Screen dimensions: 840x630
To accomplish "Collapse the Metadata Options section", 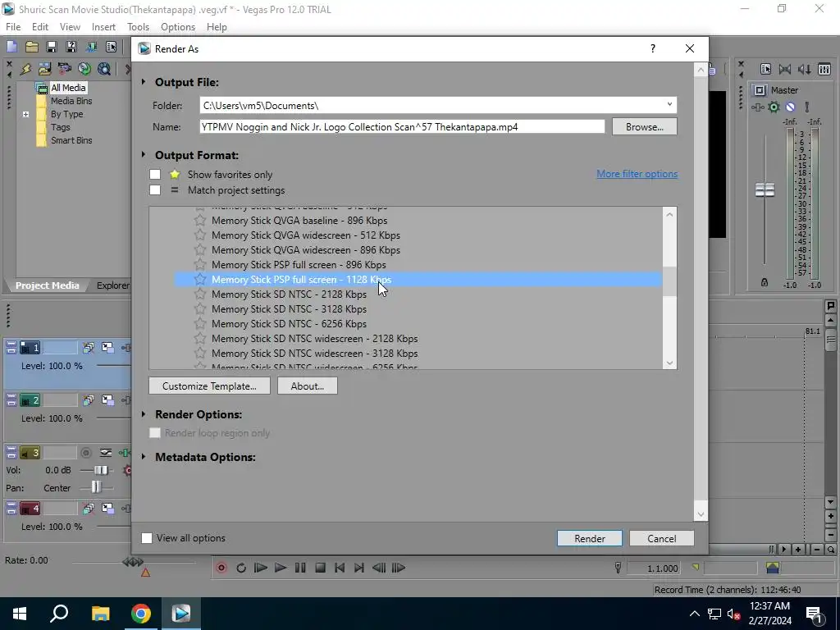I will 144,457.
